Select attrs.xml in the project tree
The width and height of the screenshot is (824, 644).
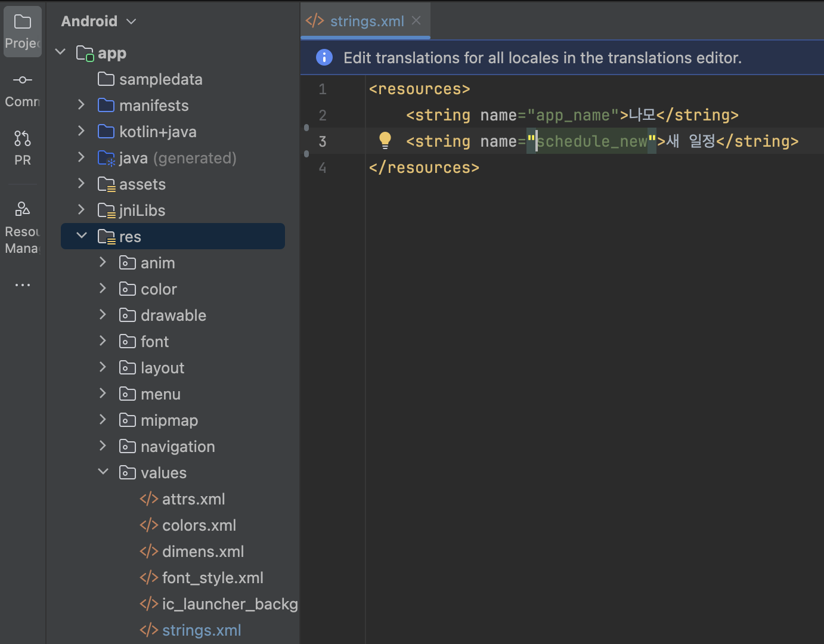[194, 499]
